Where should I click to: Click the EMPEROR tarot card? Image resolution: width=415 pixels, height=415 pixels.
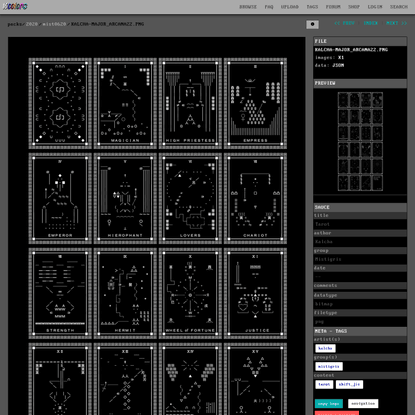coord(60,198)
